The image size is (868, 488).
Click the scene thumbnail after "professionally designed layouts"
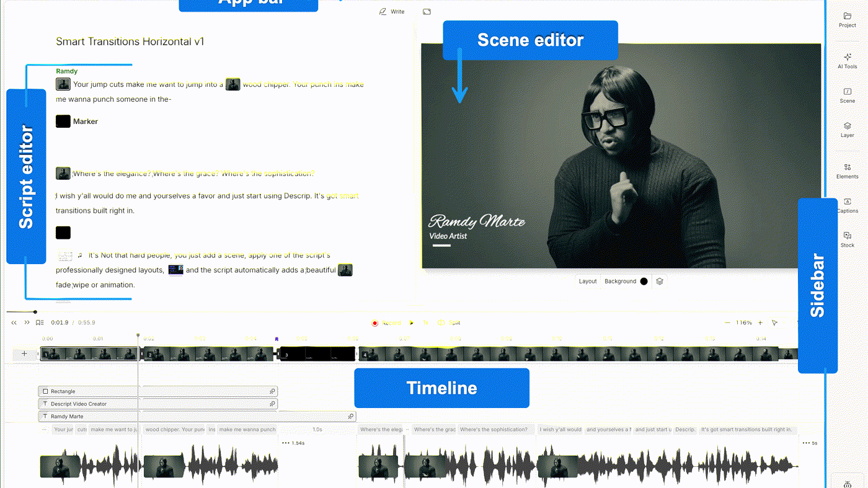[176, 270]
